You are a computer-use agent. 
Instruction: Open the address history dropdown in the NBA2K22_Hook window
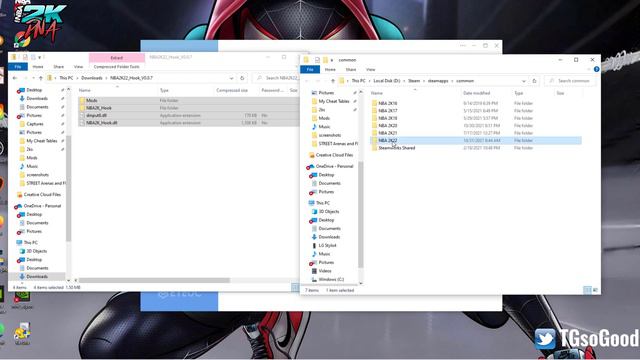[231, 78]
